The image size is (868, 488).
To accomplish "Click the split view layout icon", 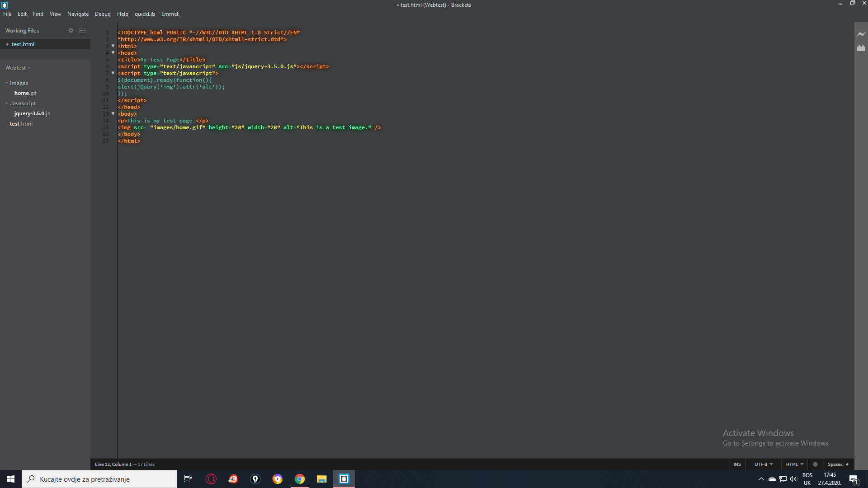I will point(82,30).
